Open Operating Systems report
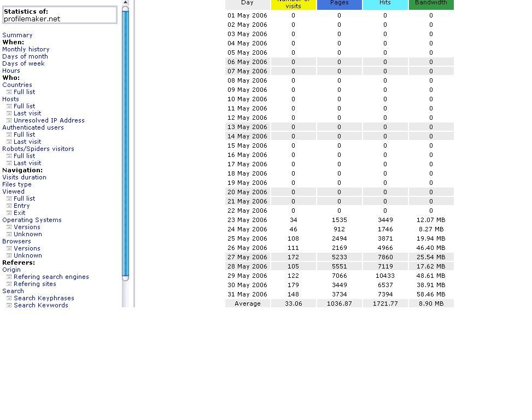The width and height of the screenshot is (532, 420). click(32, 220)
